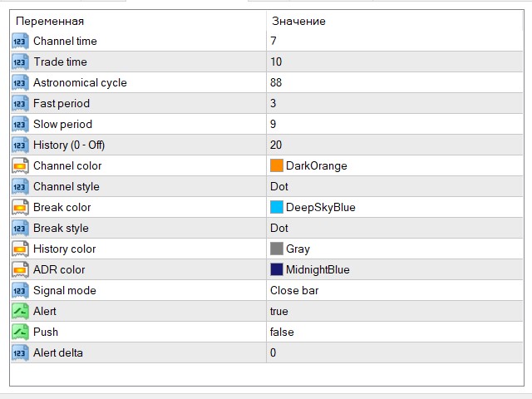Click the color-type icon beside Break color
The height and width of the screenshot is (399, 532).
tap(20, 207)
